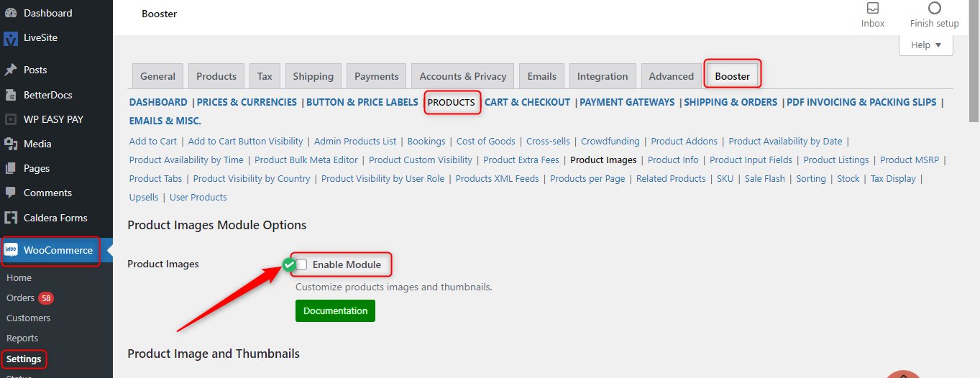Select the PRODUCTS Booster section
Viewport: 980px width, 378px height.
452,102
